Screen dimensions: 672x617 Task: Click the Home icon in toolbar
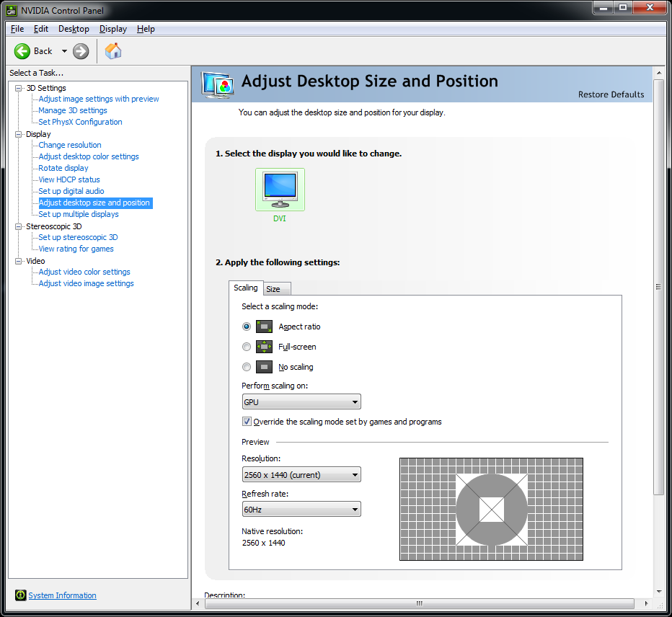[113, 51]
